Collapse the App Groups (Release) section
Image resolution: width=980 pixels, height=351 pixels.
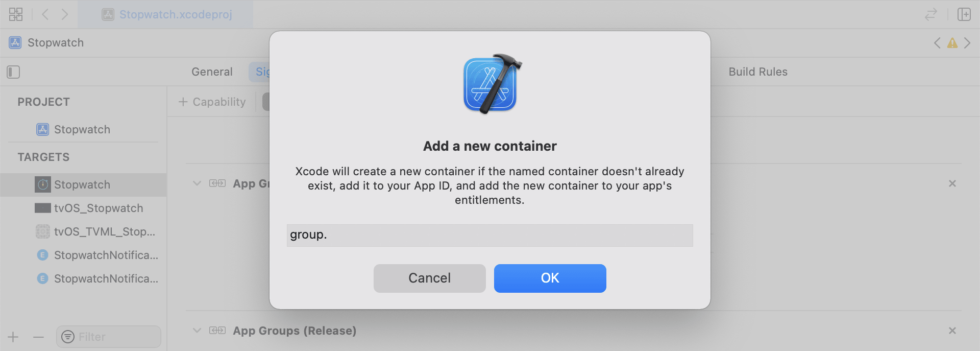click(x=197, y=331)
